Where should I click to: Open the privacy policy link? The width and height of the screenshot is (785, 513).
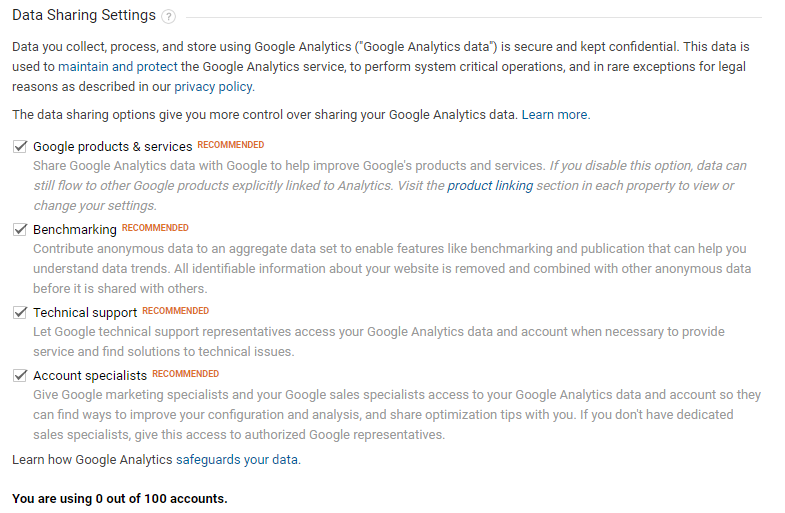click(213, 86)
